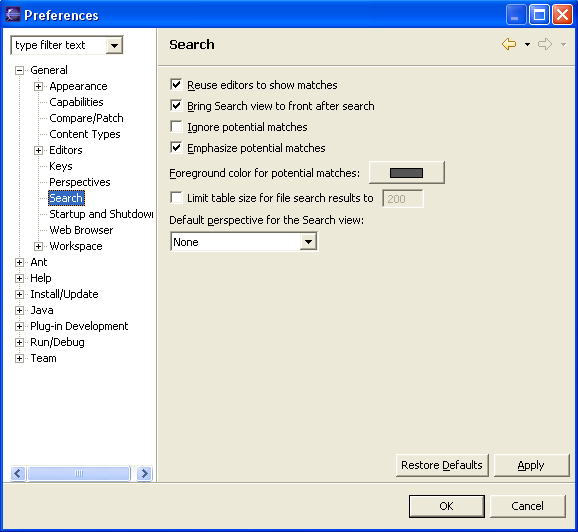Select Web Browser preference page
Viewport: 578px width, 532px height.
click(x=81, y=230)
